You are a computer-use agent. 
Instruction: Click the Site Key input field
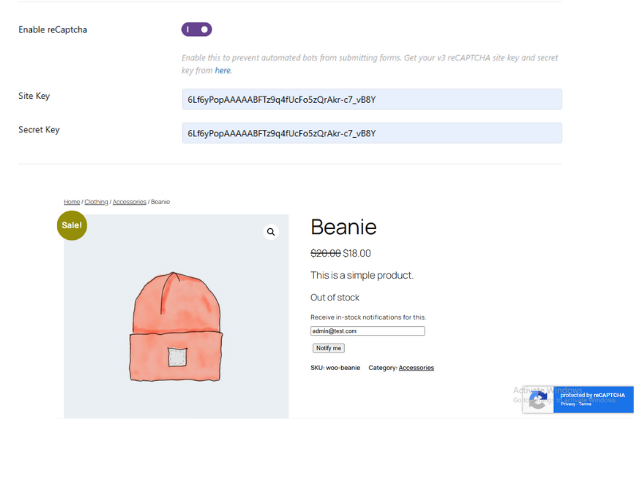click(x=371, y=99)
